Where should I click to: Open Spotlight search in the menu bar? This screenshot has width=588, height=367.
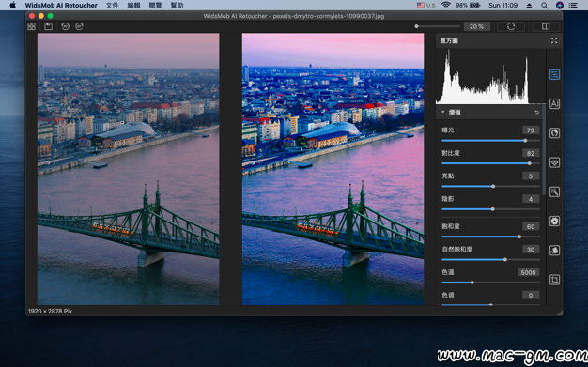544,6
